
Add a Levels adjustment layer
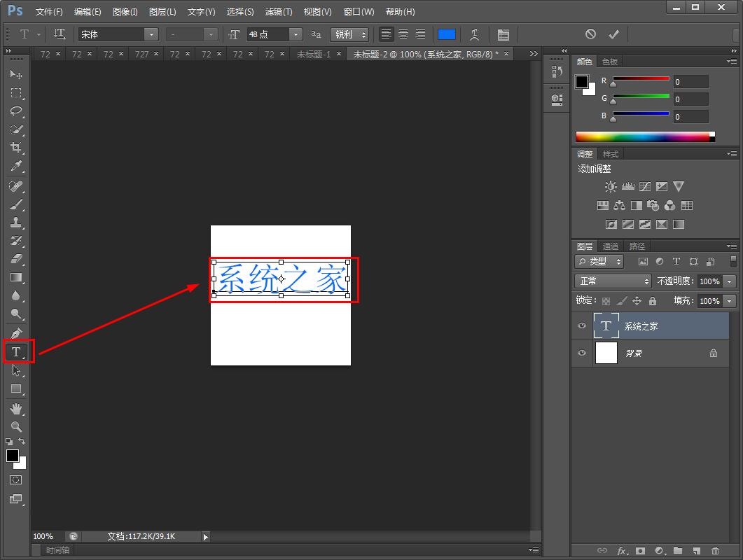tap(626, 186)
